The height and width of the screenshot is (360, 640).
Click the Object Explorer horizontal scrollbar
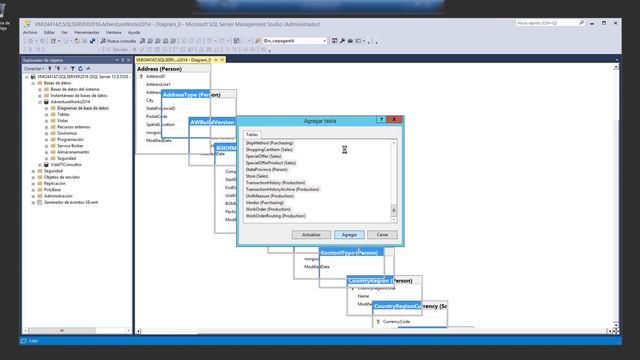click(x=77, y=331)
